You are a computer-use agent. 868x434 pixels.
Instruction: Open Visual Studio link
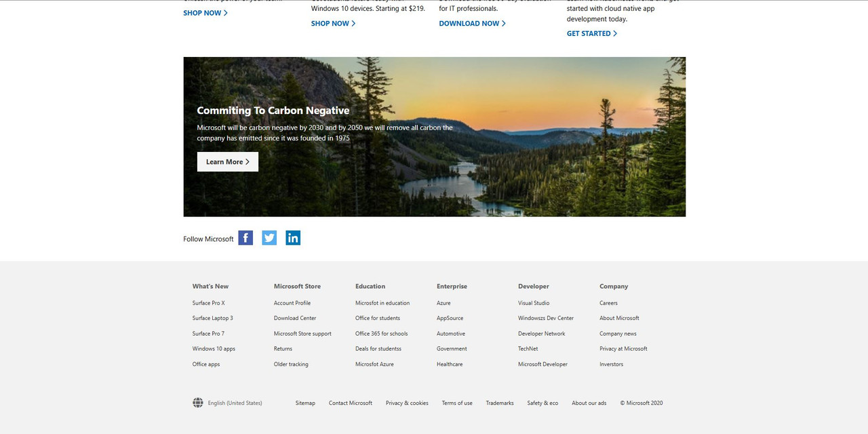point(534,303)
